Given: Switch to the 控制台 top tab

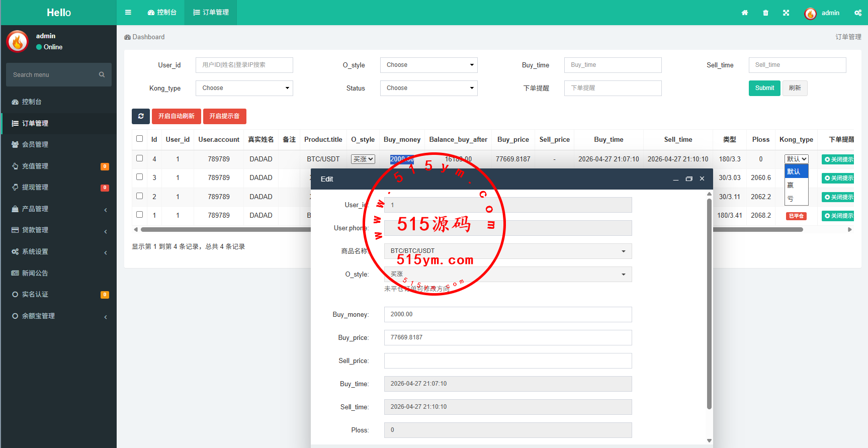Looking at the screenshot, I should [x=162, y=13].
